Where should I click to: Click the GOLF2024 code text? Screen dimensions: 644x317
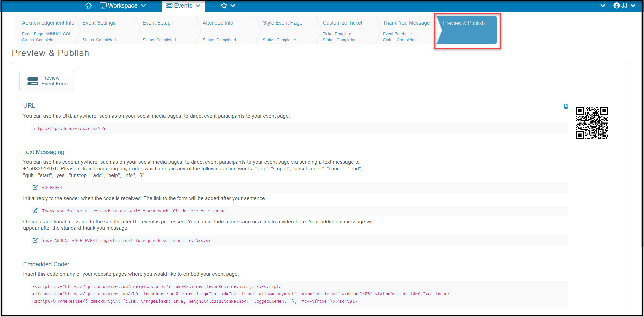tap(52, 188)
